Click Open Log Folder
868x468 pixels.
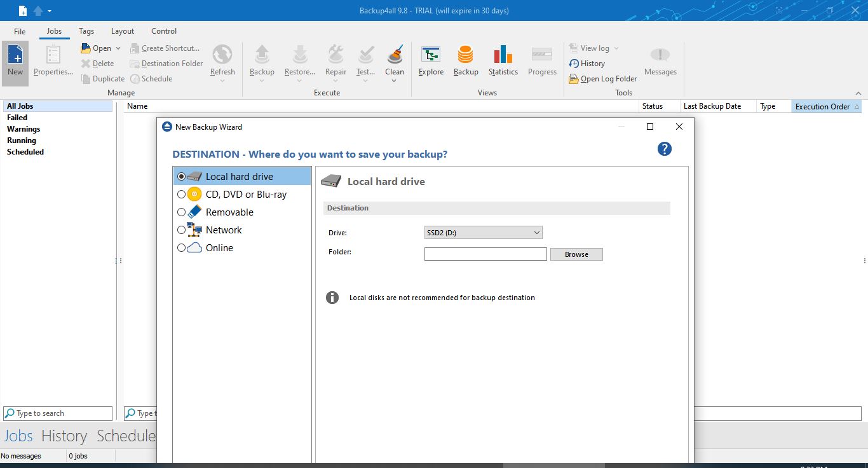tap(603, 79)
